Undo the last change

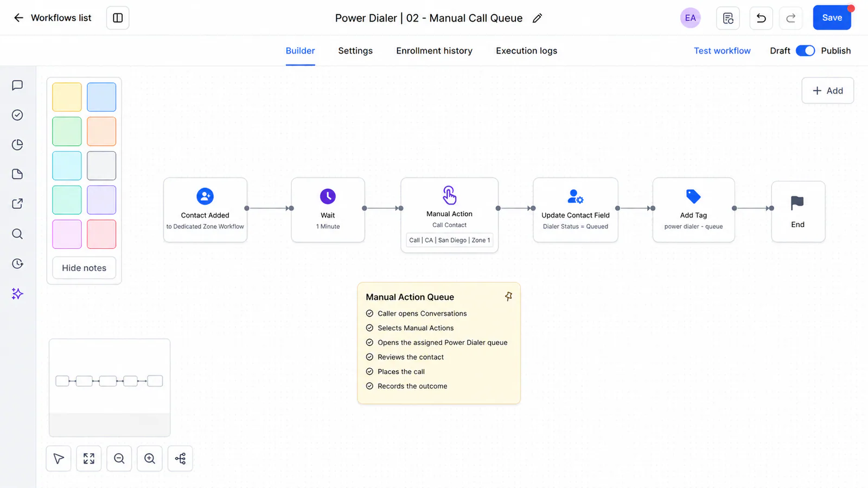click(x=761, y=18)
